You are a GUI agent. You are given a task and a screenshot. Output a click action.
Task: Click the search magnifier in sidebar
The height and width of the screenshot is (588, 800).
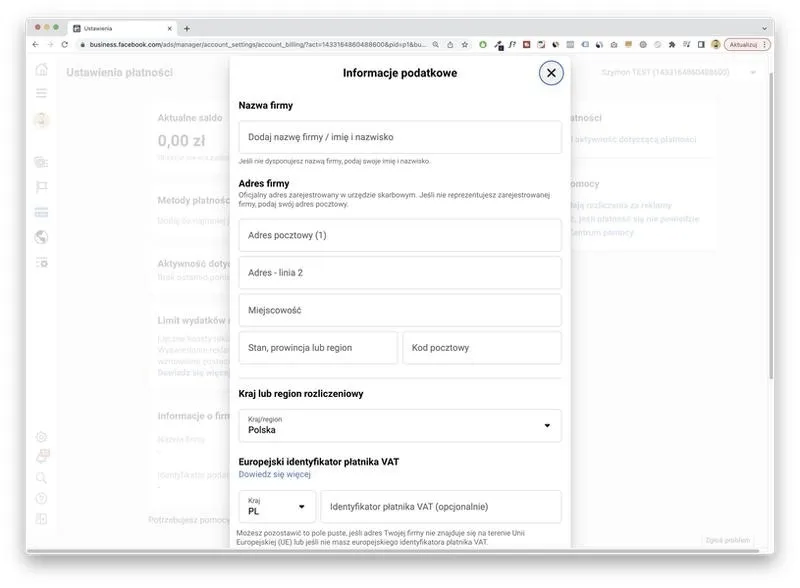tap(42, 478)
